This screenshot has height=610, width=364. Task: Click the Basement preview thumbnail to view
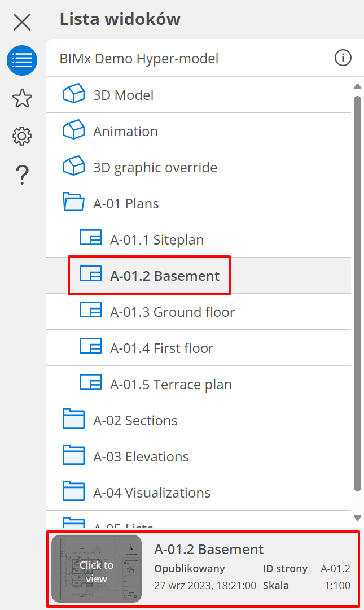coord(96,569)
